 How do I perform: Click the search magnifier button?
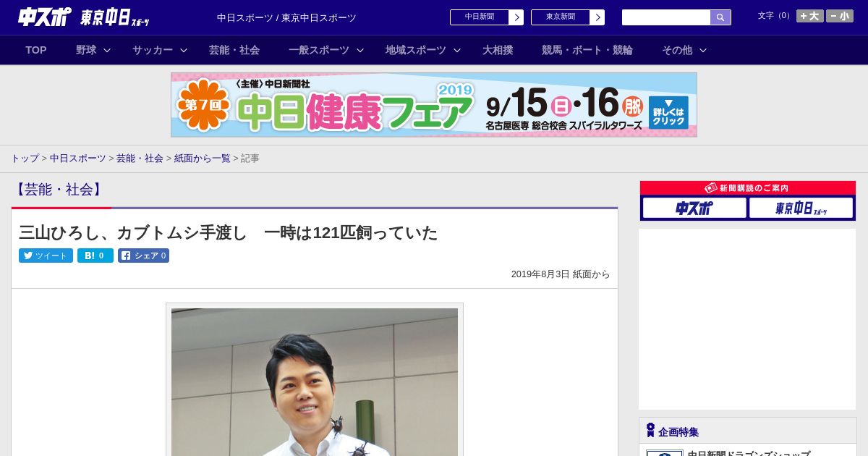click(720, 17)
